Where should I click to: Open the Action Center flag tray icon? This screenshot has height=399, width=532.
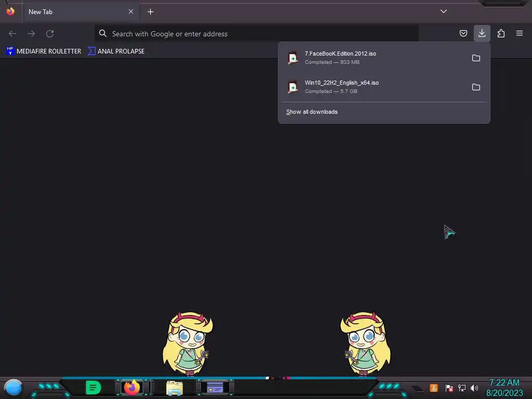pyautogui.click(x=449, y=388)
